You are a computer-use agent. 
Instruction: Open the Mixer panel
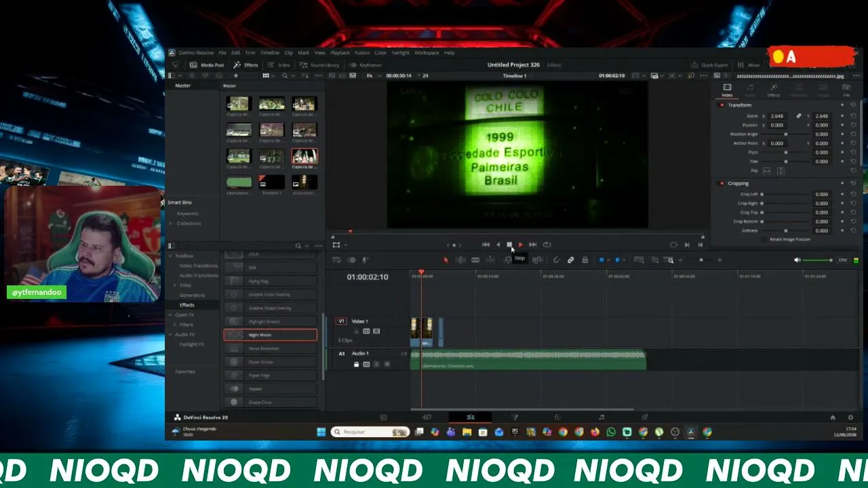[x=749, y=65]
